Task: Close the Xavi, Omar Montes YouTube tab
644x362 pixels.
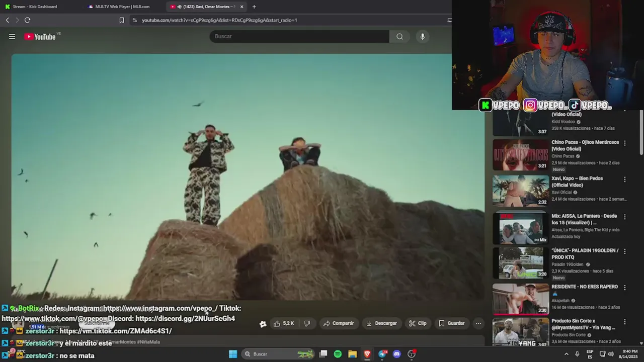Action: [242, 7]
